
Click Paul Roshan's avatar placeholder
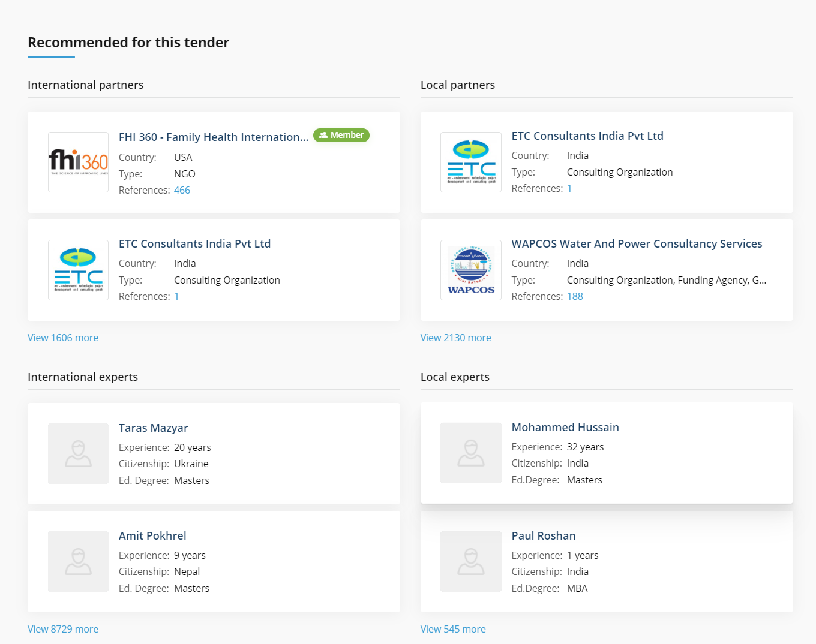(471, 561)
